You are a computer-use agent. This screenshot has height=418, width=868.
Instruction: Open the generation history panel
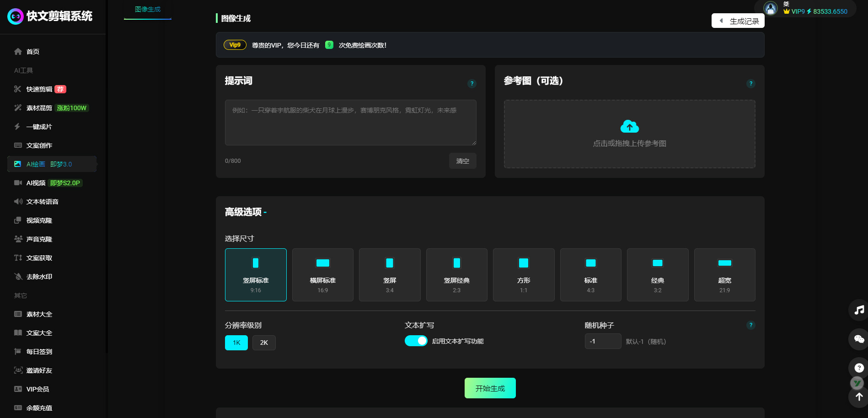(738, 21)
